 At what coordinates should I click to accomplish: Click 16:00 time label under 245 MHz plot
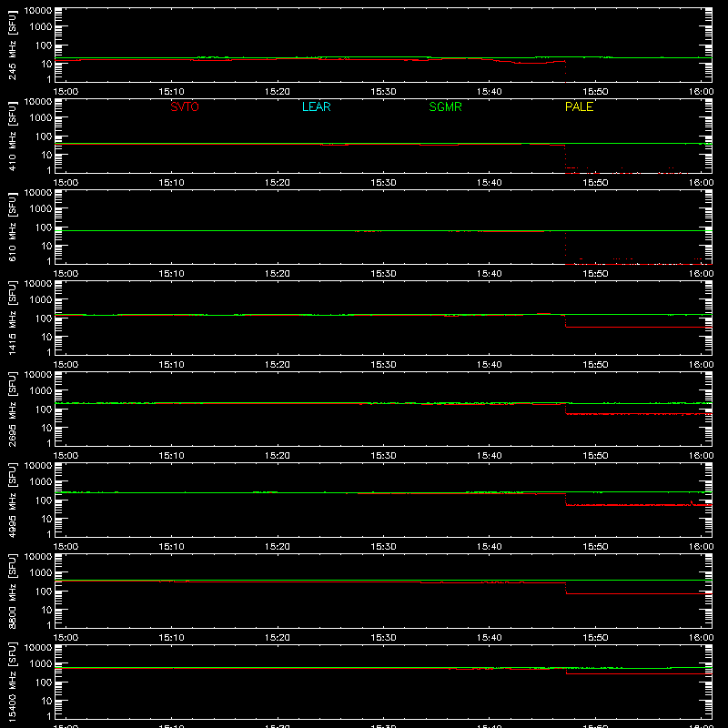click(701, 92)
